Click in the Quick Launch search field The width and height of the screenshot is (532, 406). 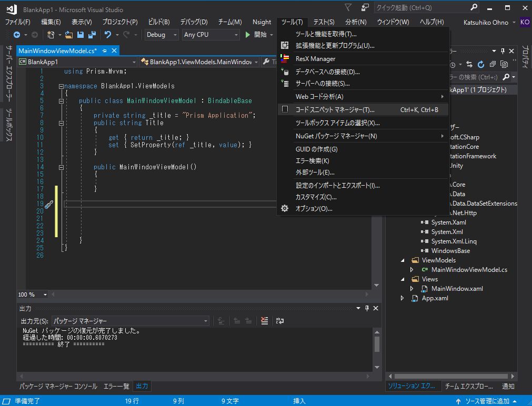pyautogui.click(x=421, y=7)
